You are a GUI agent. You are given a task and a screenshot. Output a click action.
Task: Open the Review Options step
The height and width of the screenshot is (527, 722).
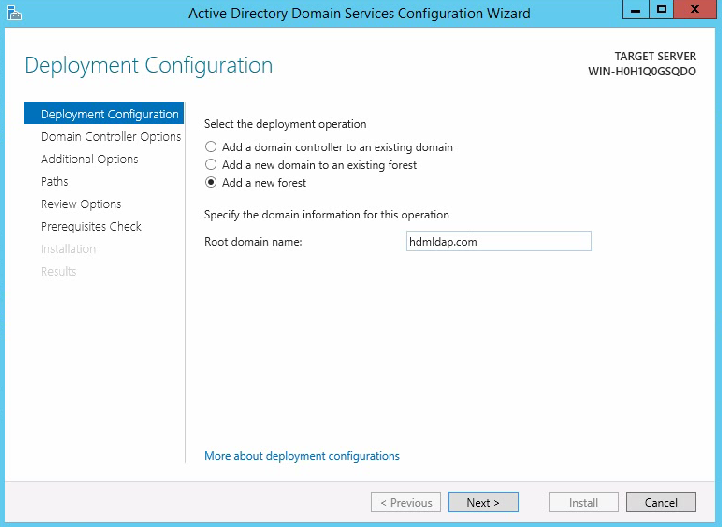[x=81, y=204]
